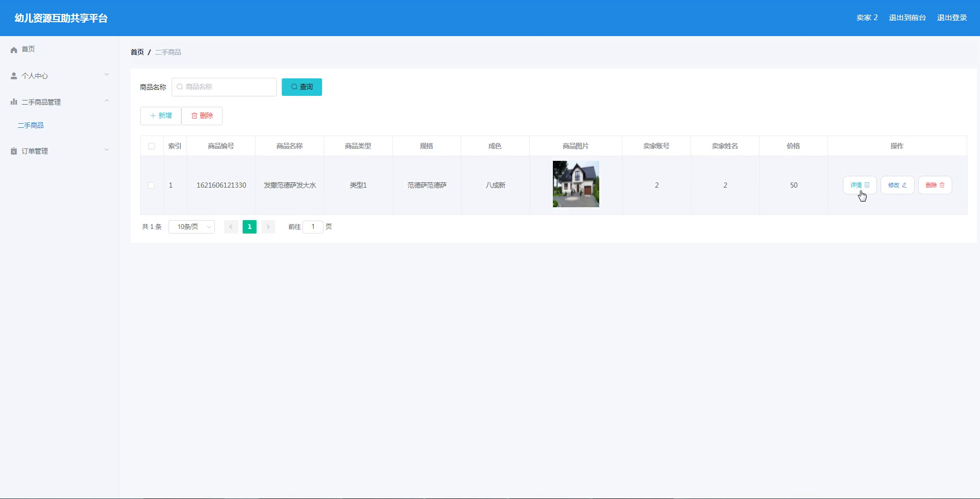Expand the 订单管理 menu chevron

click(x=107, y=150)
